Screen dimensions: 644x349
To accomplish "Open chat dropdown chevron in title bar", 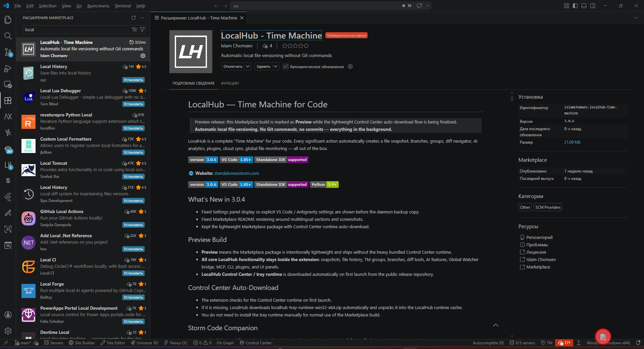I will coord(427,6).
